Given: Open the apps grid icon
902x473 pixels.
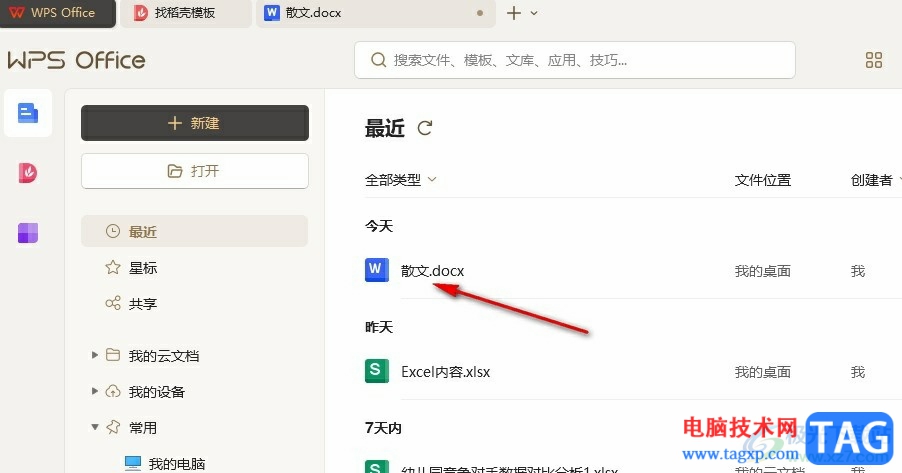Looking at the screenshot, I should (874, 60).
